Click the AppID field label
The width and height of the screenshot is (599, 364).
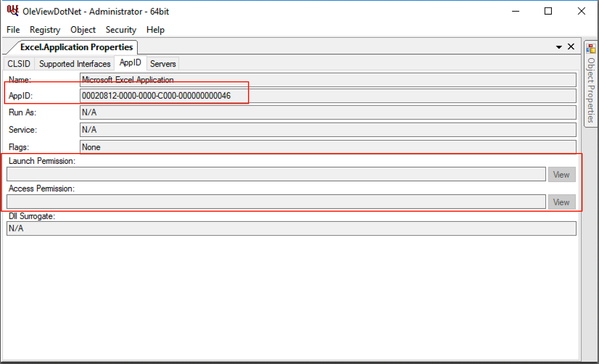click(21, 96)
